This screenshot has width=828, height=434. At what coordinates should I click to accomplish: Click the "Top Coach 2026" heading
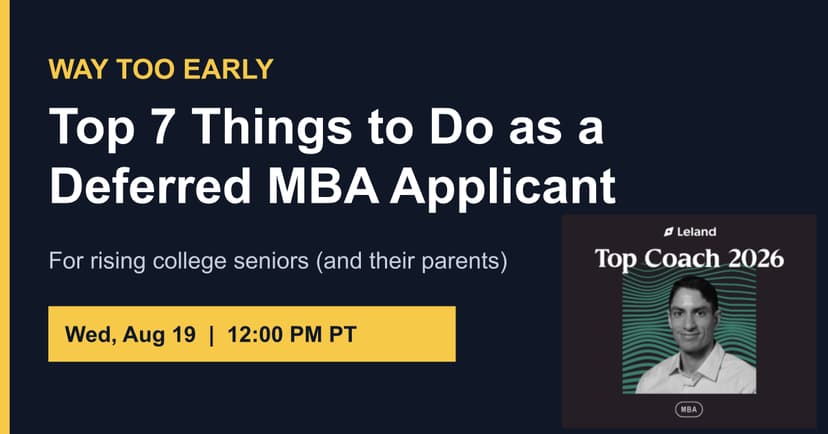pos(689,259)
